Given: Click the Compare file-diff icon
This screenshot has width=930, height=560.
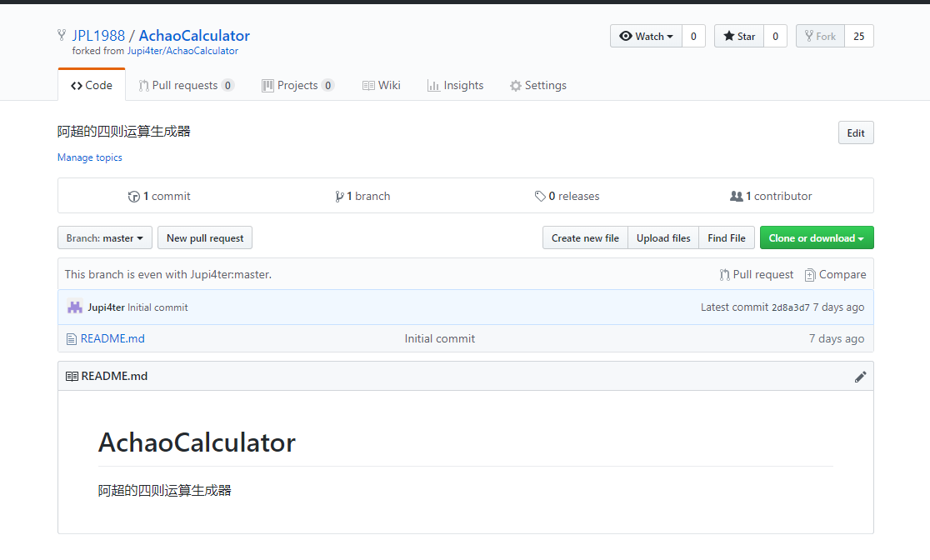Looking at the screenshot, I should click(810, 275).
